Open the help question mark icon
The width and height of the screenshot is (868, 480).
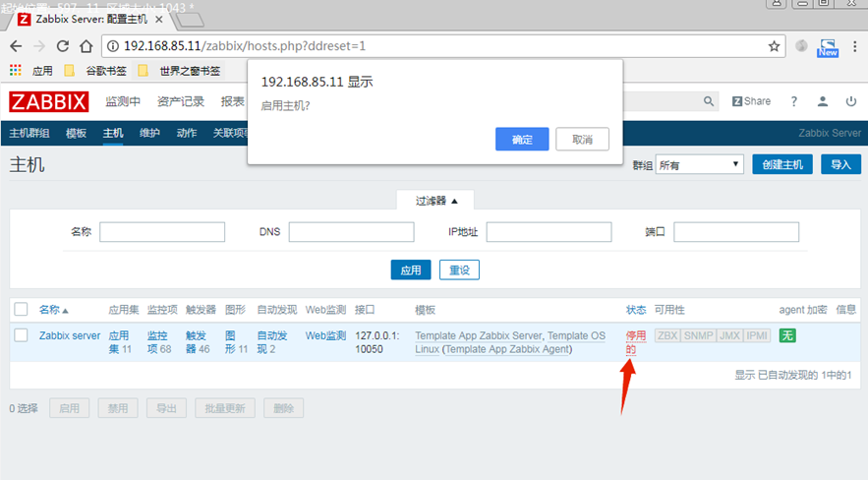tap(794, 101)
